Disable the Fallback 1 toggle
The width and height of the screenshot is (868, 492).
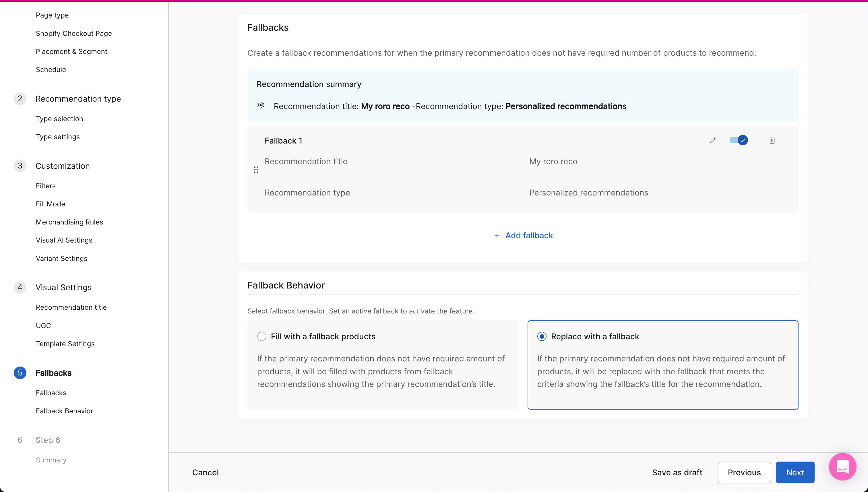pyautogui.click(x=738, y=140)
